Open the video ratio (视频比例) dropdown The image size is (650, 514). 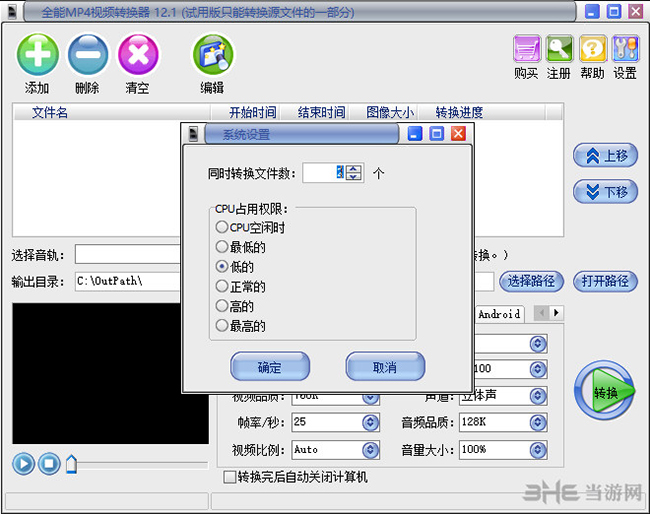(370, 450)
